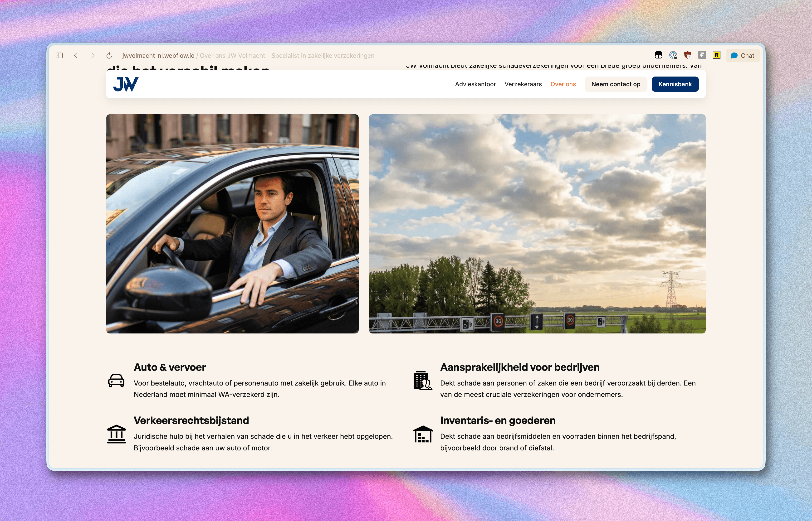This screenshot has width=812, height=521.
Task: Open the Kennisbank button
Action: pos(675,84)
